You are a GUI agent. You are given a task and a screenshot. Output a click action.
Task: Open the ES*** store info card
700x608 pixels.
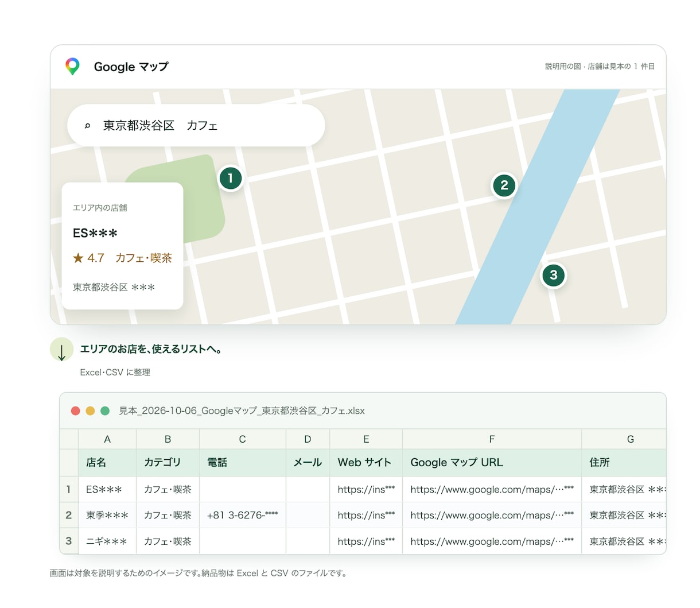click(x=122, y=246)
